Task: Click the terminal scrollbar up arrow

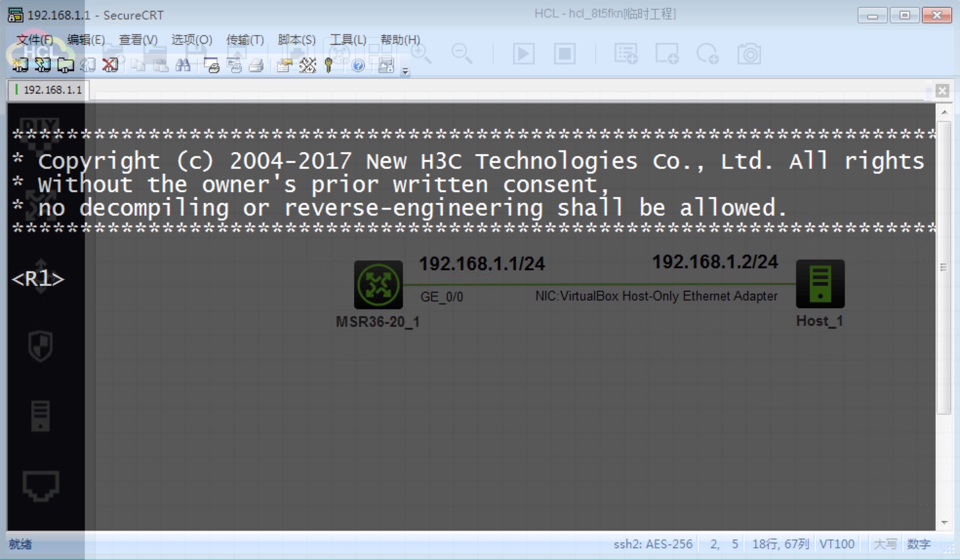Action: coord(944,112)
